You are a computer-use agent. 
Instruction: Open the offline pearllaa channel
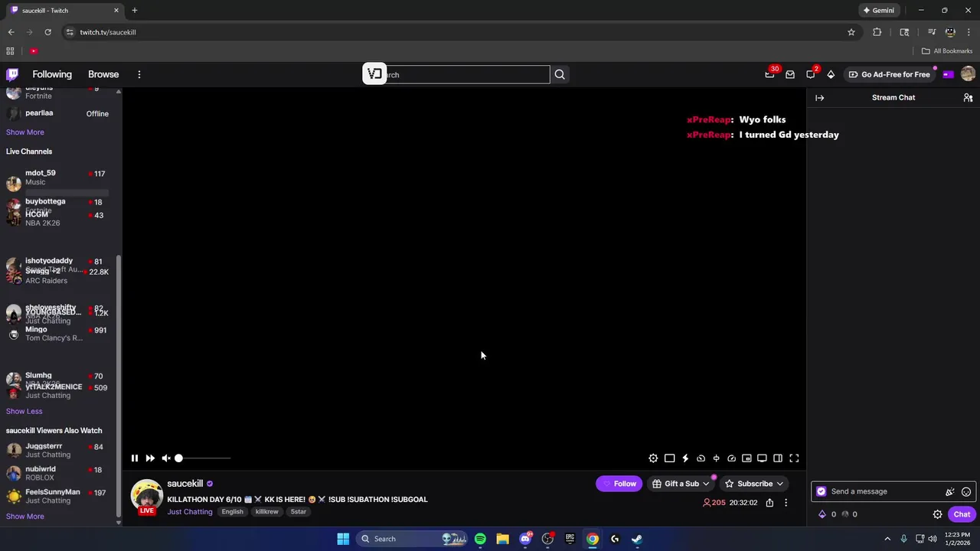[58, 113]
